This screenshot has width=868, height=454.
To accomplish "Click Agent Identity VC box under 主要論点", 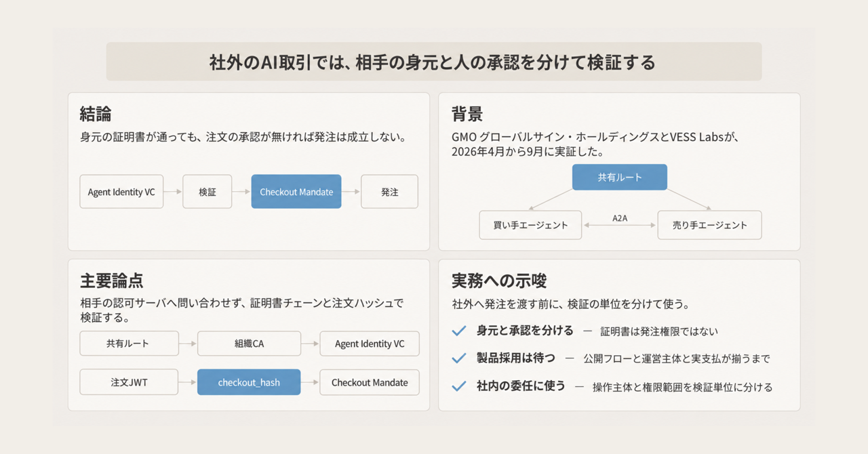I will point(370,344).
